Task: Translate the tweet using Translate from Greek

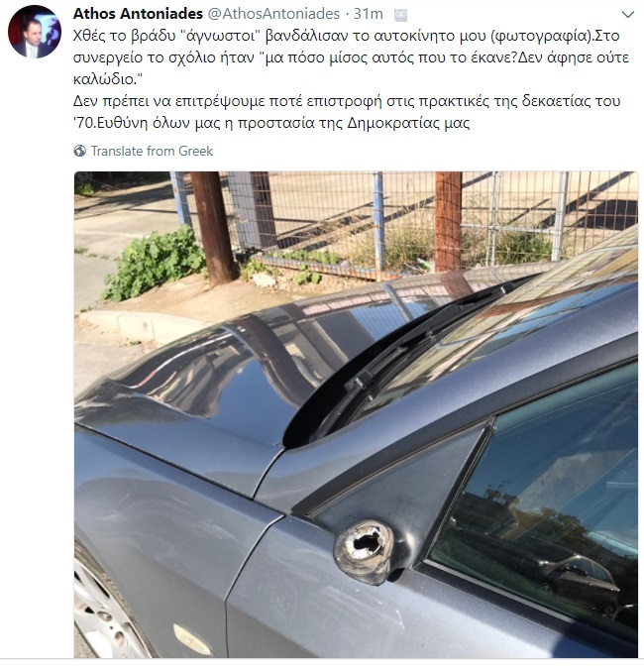Action: click(152, 151)
